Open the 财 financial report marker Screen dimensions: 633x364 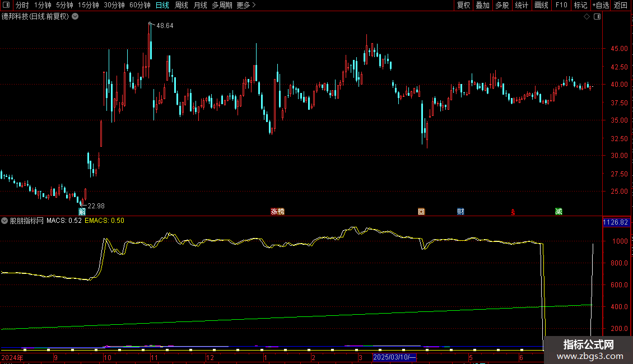[x=460, y=212]
